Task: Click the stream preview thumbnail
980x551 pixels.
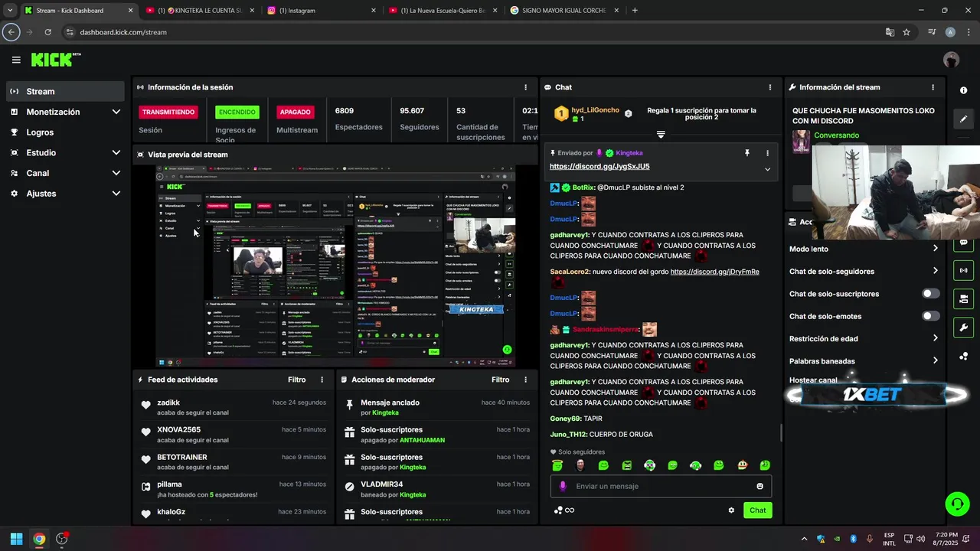Action: [x=335, y=266]
